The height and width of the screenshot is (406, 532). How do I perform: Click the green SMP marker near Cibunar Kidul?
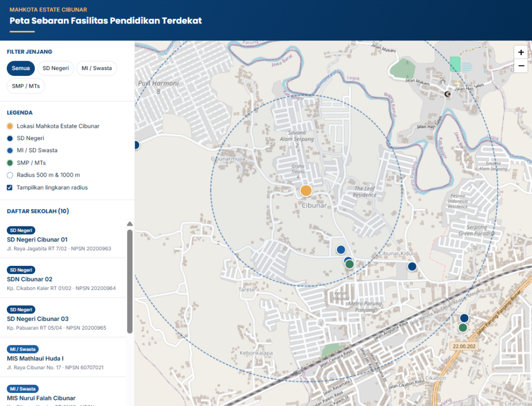350,264
